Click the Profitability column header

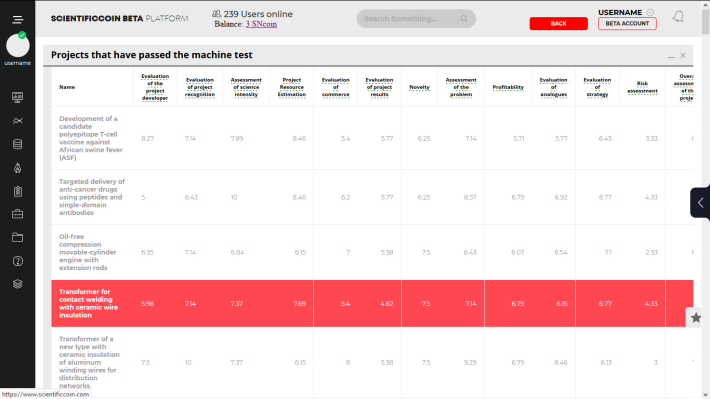(508, 87)
